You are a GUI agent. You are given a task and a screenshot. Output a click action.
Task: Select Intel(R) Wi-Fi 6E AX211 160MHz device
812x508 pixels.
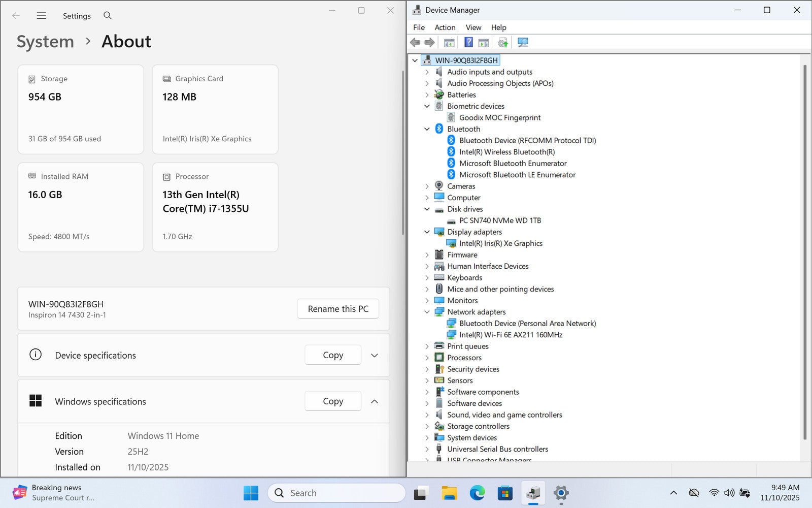pos(511,335)
